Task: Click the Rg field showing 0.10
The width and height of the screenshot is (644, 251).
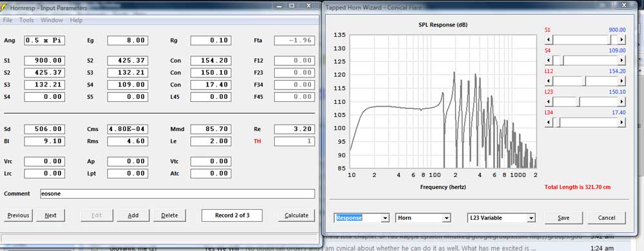Action: [211, 41]
